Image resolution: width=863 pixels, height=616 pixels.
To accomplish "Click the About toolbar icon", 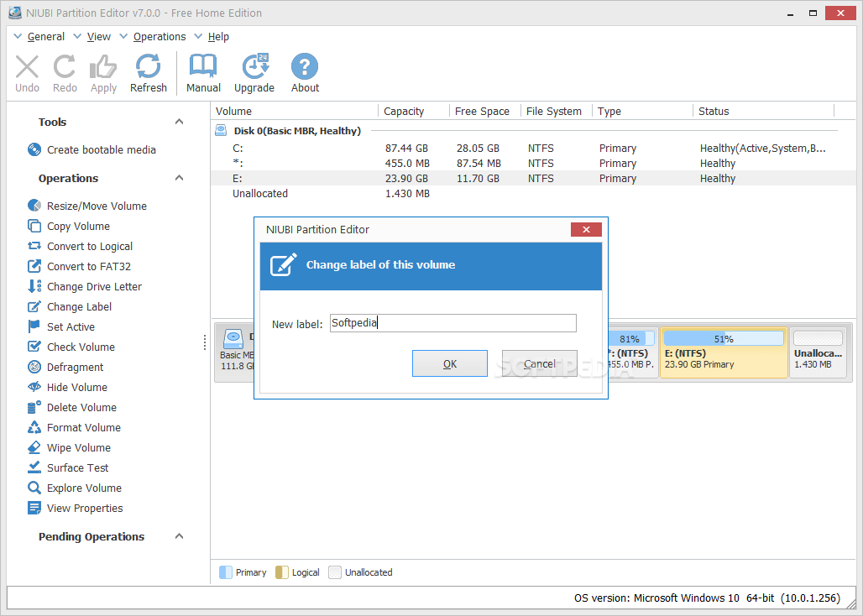I will tap(304, 72).
